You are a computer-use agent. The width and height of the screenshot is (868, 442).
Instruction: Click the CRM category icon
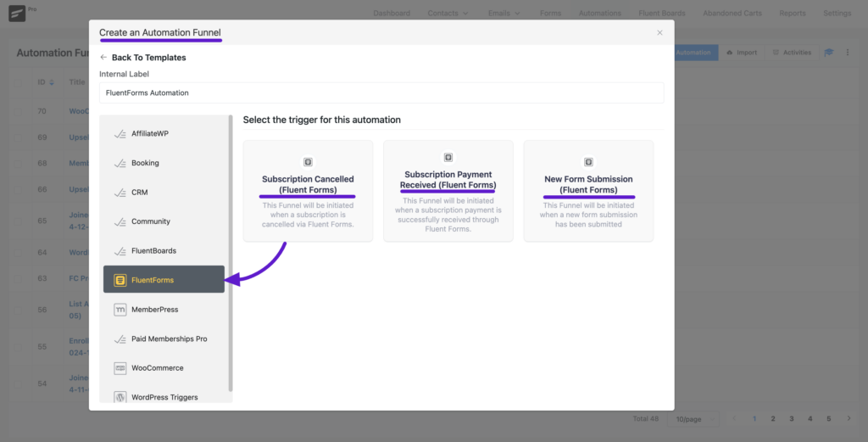[120, 193]
